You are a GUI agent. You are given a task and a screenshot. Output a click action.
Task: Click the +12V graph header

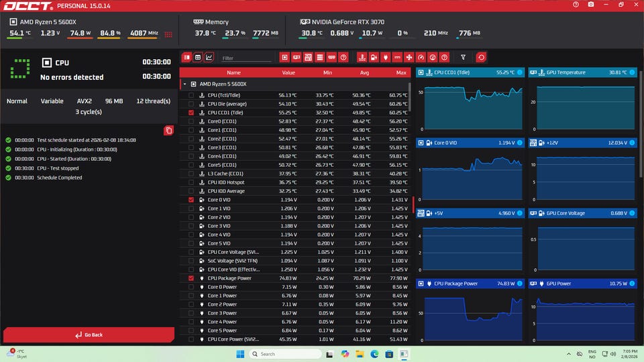pos(583,143)
